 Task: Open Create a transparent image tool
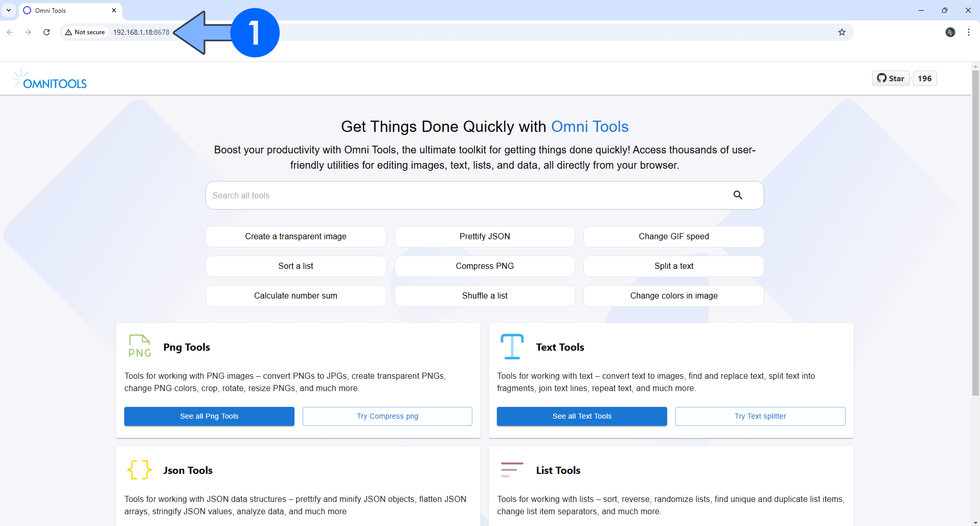pyautogui.click(x=295, y=237)
